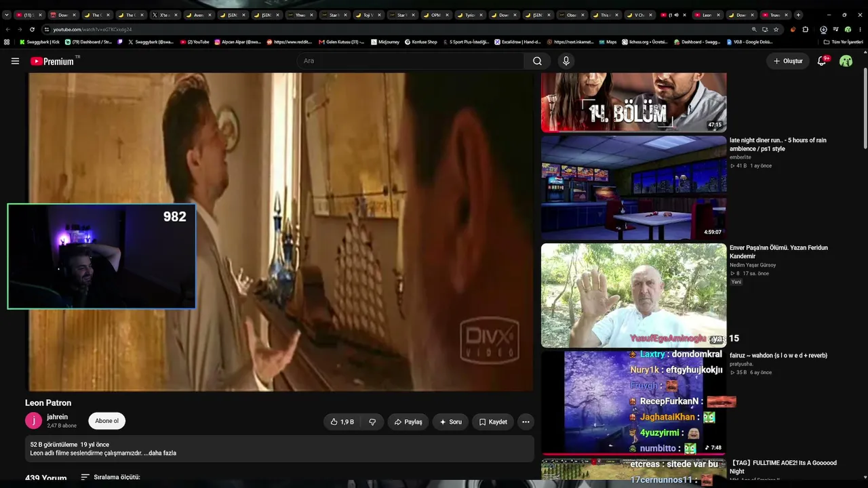Switch to the V Ch browser tab
868x488 pixels.
pyautogui.click(x=641, y=15)
